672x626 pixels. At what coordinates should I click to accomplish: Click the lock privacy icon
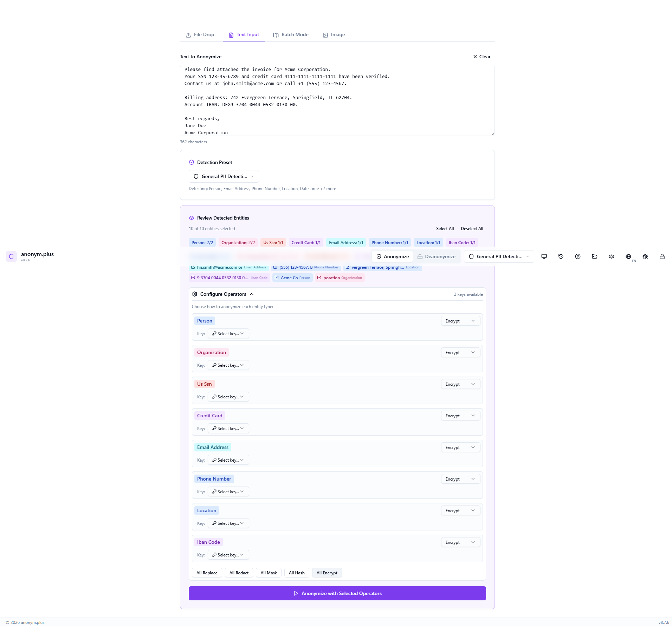tap(662, 256)
